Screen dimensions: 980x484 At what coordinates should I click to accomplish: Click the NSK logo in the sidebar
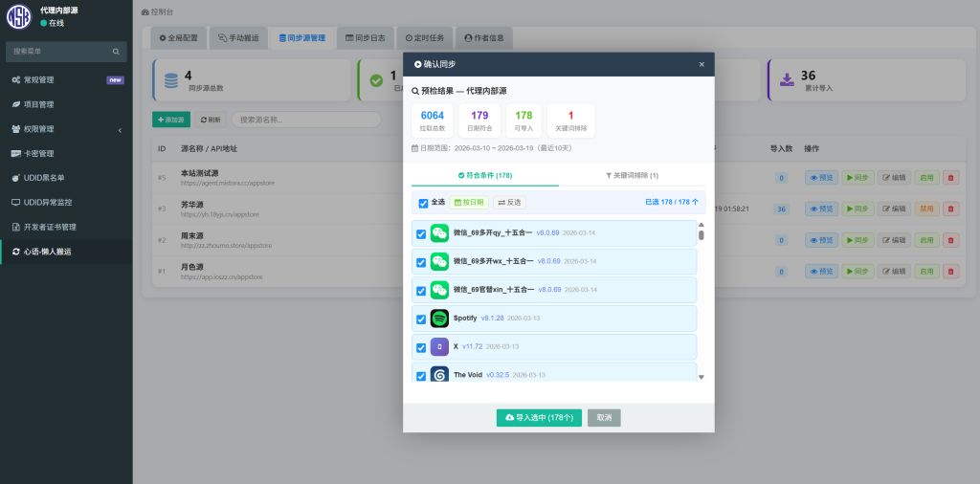pyautogui.click(x=18, y=16)
